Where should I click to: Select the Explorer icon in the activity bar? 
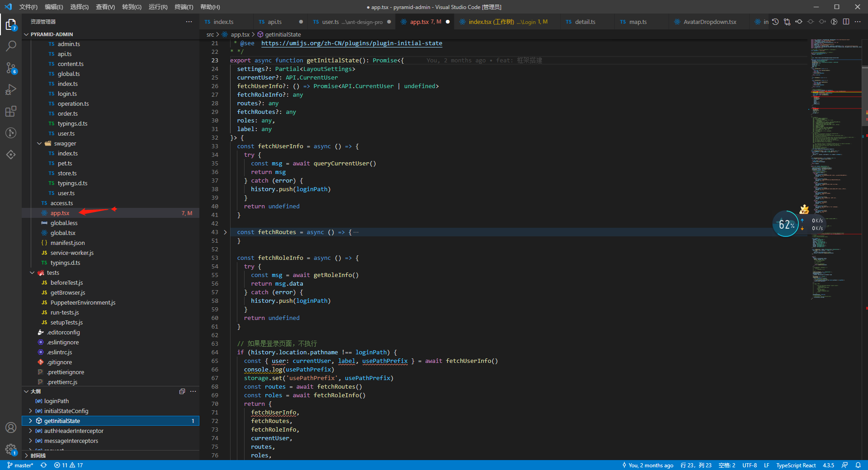pyautogui.click(x=11, y=24)
